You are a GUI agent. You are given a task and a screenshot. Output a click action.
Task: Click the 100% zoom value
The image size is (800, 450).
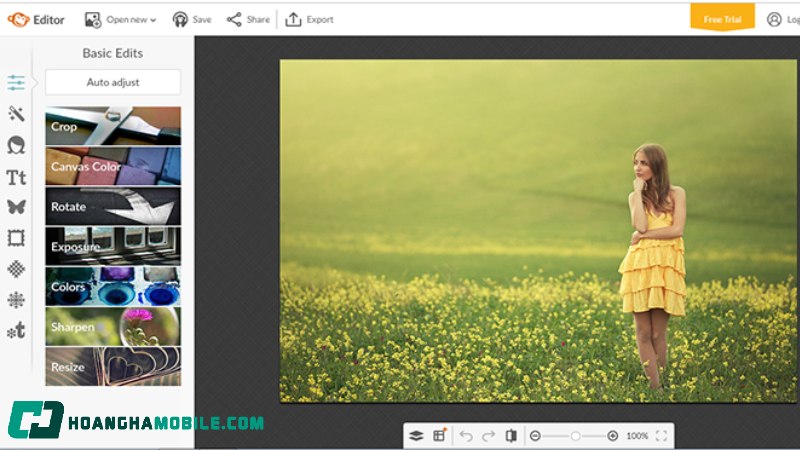click(x=637, y=436)
